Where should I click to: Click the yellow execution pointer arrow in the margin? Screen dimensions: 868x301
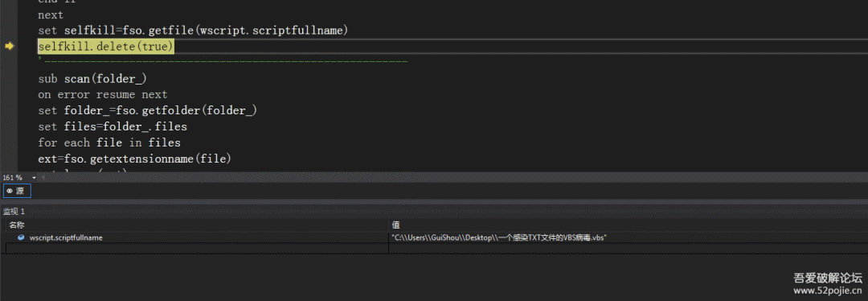pos(9,47)
